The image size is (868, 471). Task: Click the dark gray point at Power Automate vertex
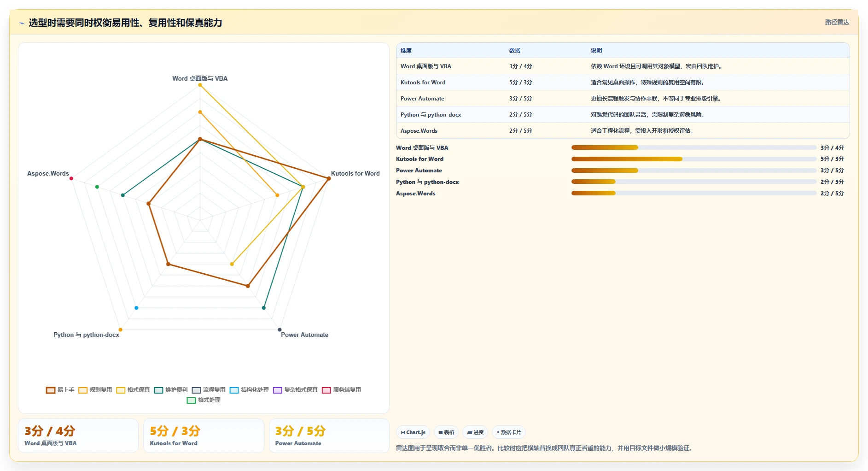(280, 330)
